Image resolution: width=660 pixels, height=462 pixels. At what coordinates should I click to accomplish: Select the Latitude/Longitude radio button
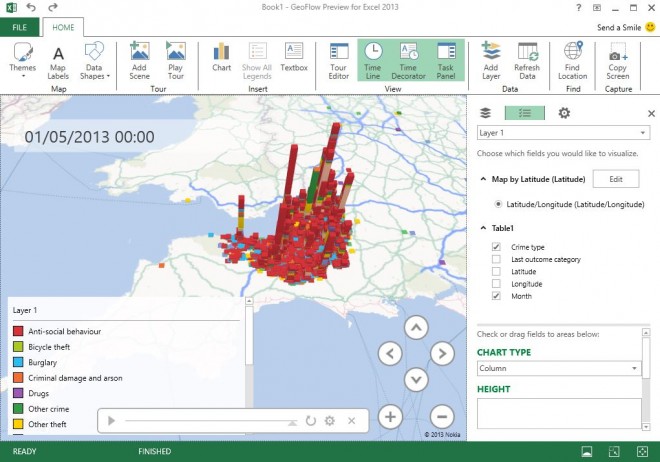pos(498,204)
